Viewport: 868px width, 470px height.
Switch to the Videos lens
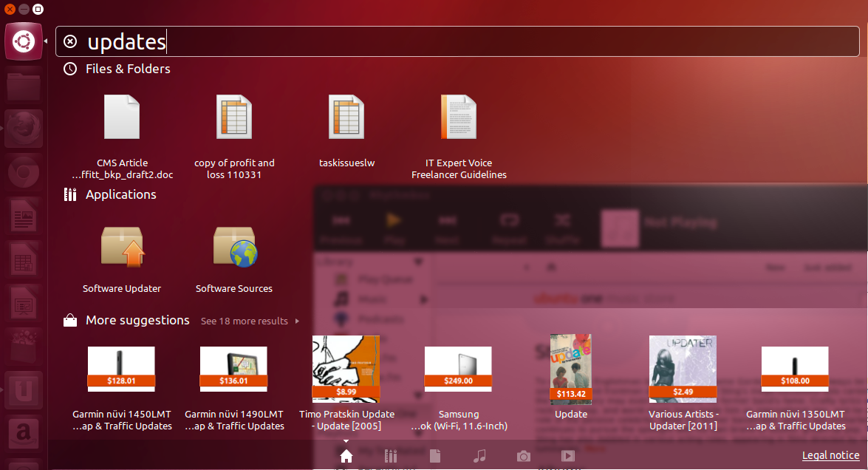pos(568,456)
